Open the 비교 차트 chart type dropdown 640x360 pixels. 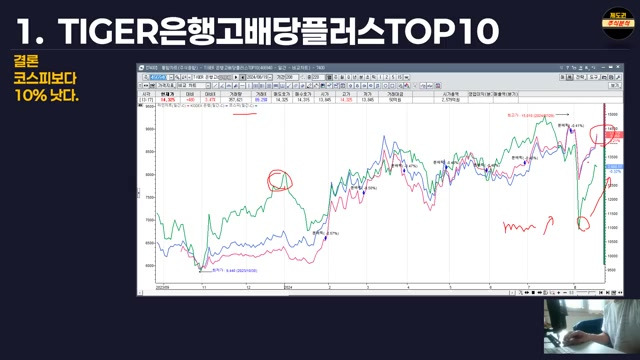(x=208, y=85)
